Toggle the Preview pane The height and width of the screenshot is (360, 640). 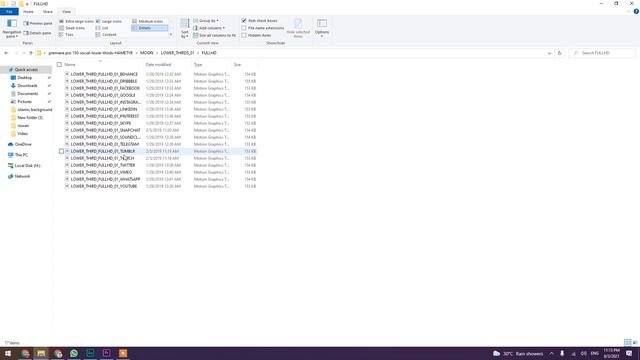tap(38, 24)
